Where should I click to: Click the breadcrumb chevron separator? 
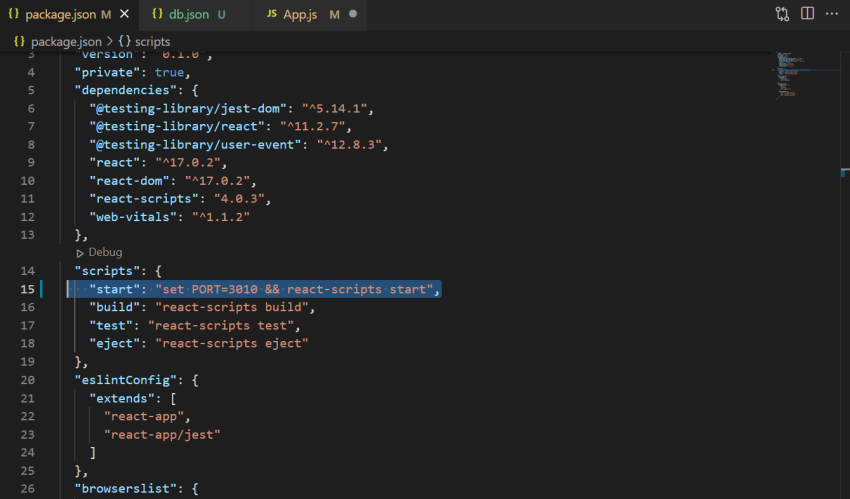pos(110,41)
